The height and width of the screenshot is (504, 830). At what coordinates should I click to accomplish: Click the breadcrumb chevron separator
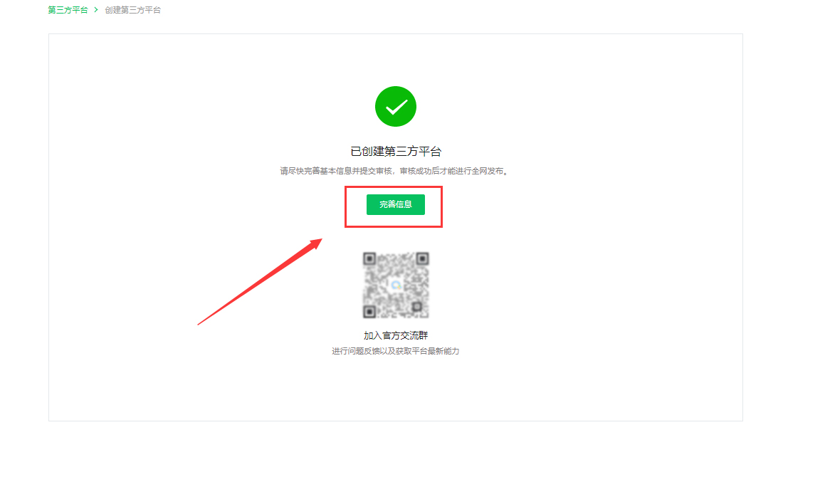(96, 10)
